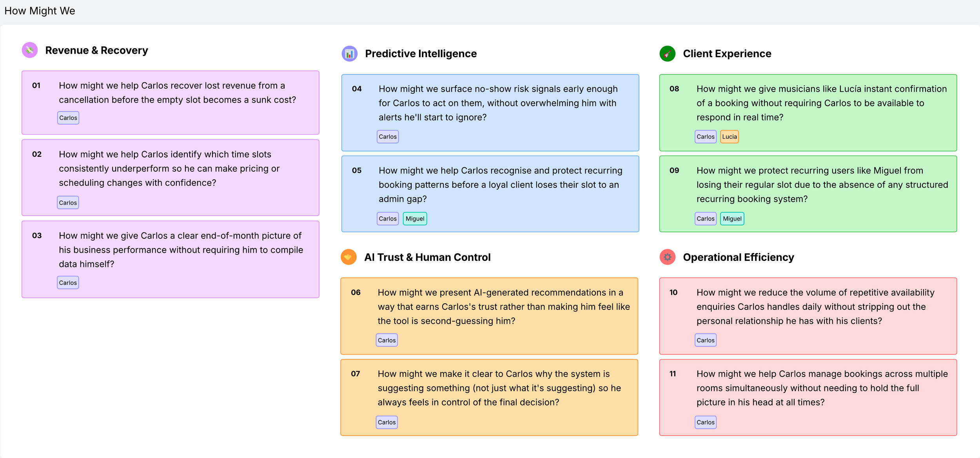Select the Miguel tag on card 05

(x=415, y=219)
